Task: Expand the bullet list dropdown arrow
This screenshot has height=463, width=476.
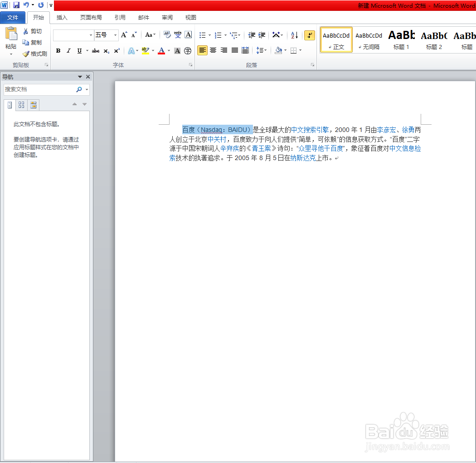Action: point(209,35)
